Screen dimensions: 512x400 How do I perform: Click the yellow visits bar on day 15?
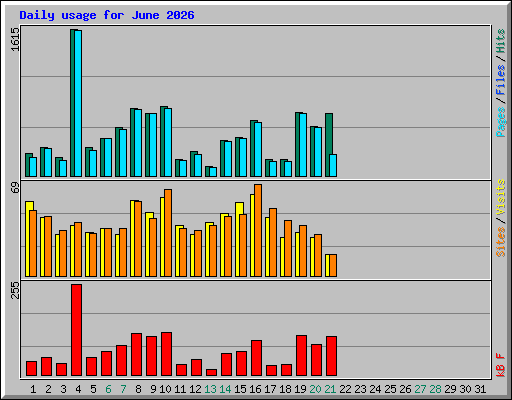coord(238,239)
